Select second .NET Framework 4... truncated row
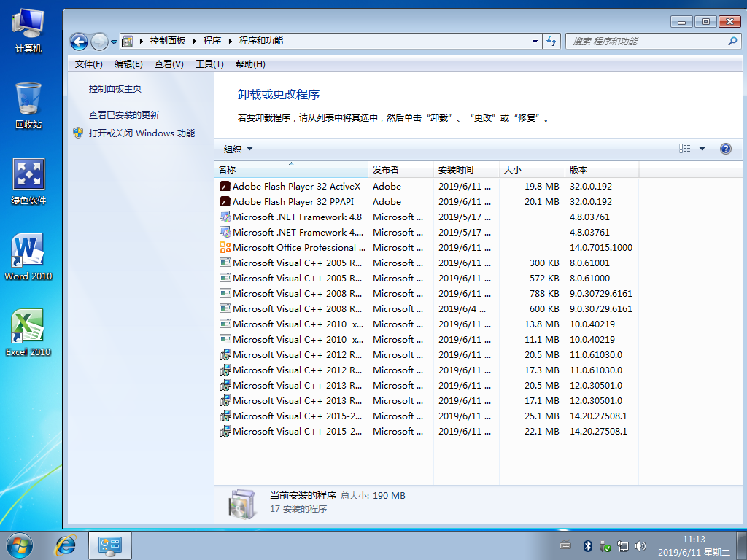This screenshot has width=747, height=560. 426,233
